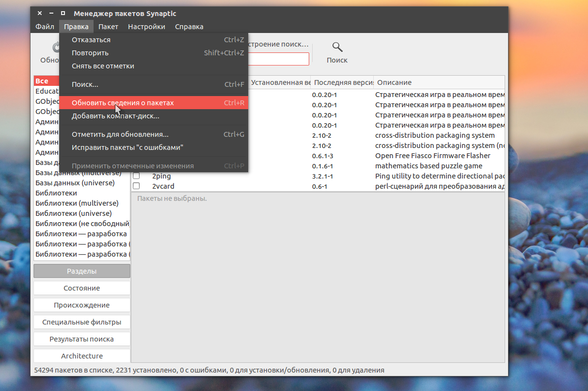Tick the checkbox for the 2ping package
This screenshot has width=588, height=391.
(x=136, y=176)
